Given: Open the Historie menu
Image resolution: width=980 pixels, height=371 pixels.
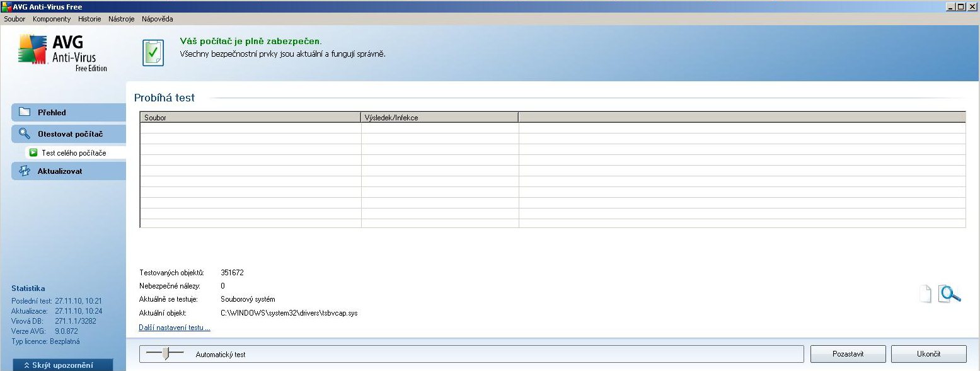Looking at the screenshot, I should click(89, 19).
